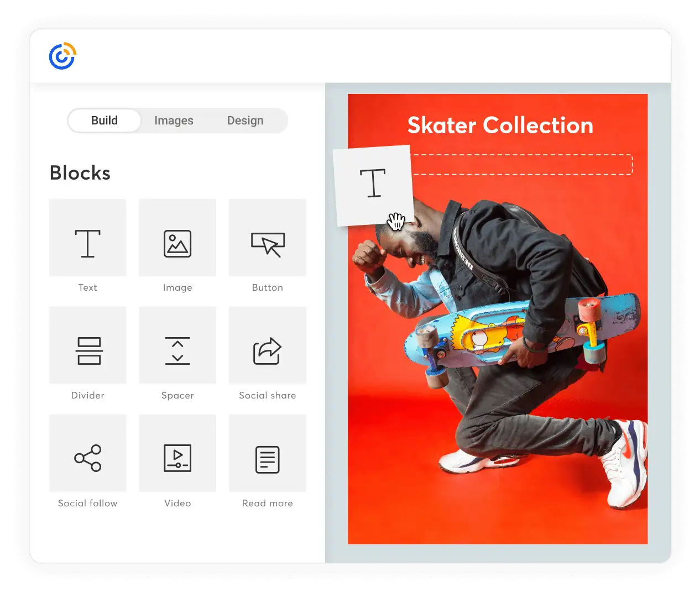Select the Image block icon

click(x=177, y=238)
